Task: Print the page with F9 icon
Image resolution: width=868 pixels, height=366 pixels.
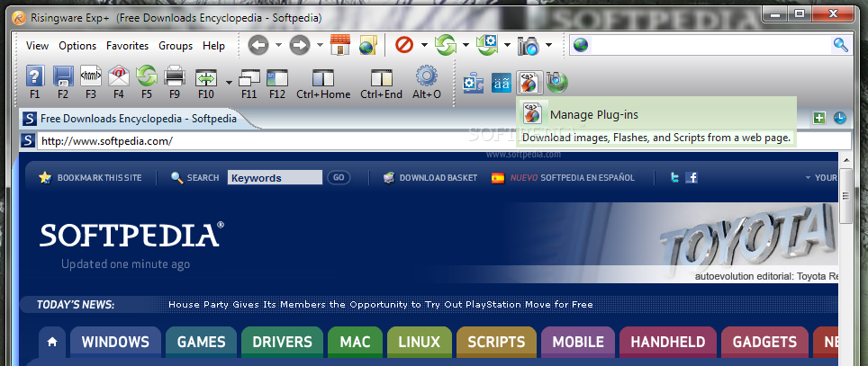Action: [175, 76]
